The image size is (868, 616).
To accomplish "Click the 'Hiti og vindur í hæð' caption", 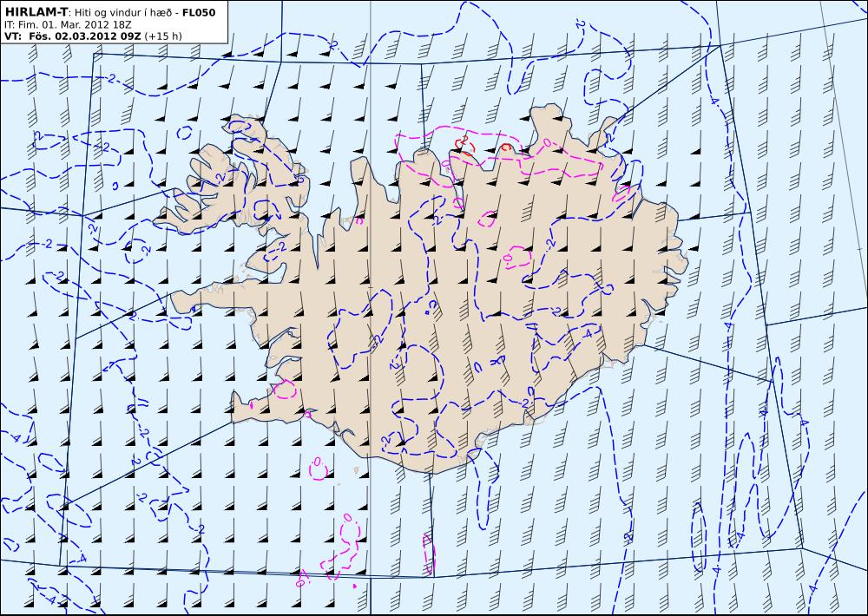I will [x=124, y=13].
